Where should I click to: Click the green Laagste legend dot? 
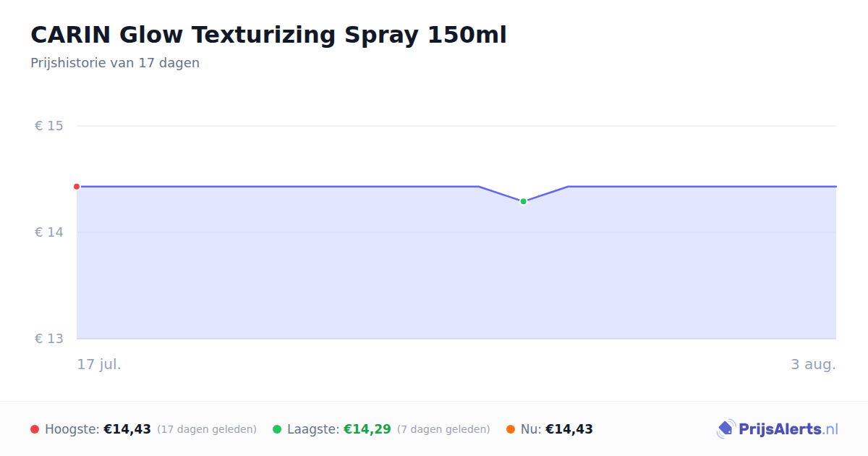tap(277, 429)
